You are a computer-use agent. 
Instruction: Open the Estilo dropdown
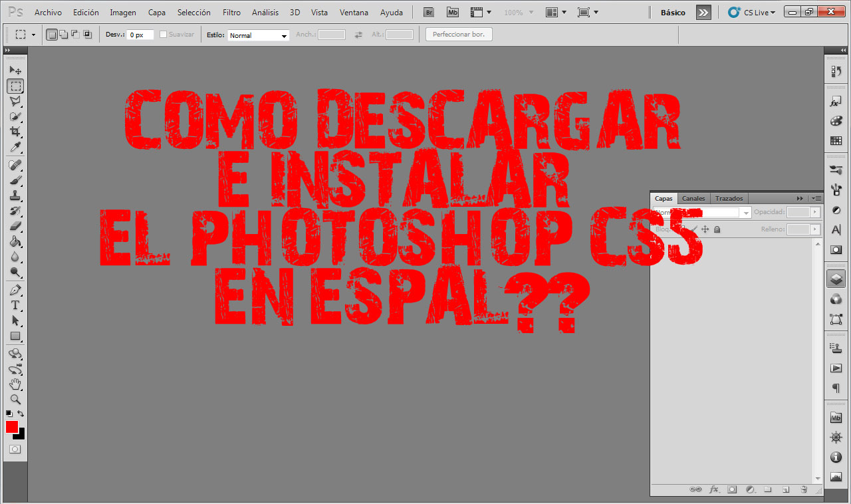[259, 35]
